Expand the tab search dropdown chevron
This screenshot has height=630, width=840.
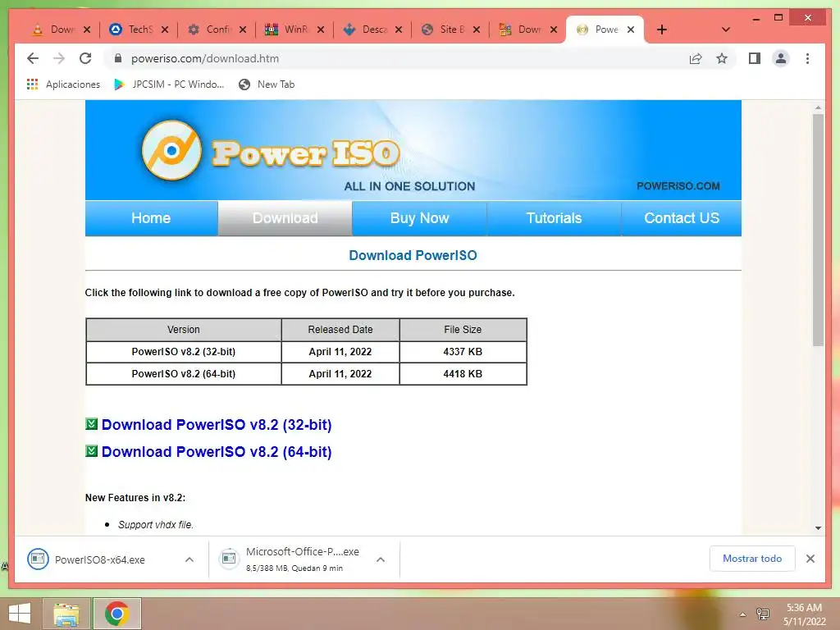[726, 30]
